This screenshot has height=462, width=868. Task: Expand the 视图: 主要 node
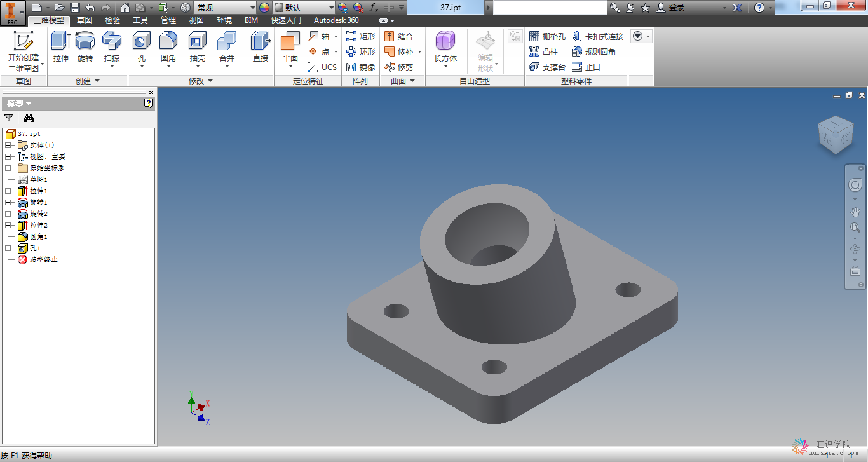[8, 156]
